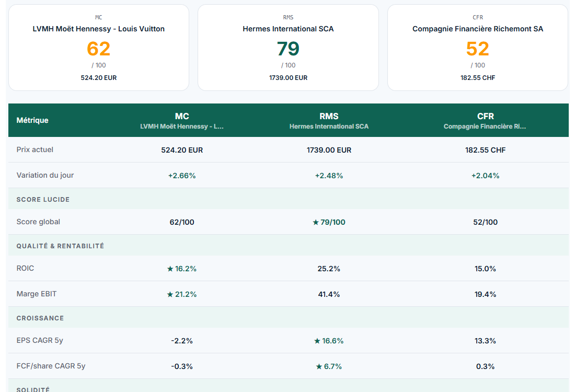Click CFR price 182.55 CHF in table
The image size is (575, 392).
pyautogui.click(x=485, y=150)
